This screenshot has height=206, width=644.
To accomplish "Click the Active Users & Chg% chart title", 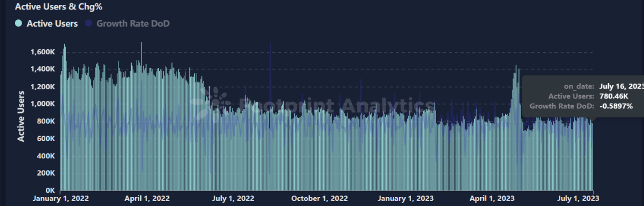I will 58,6.
